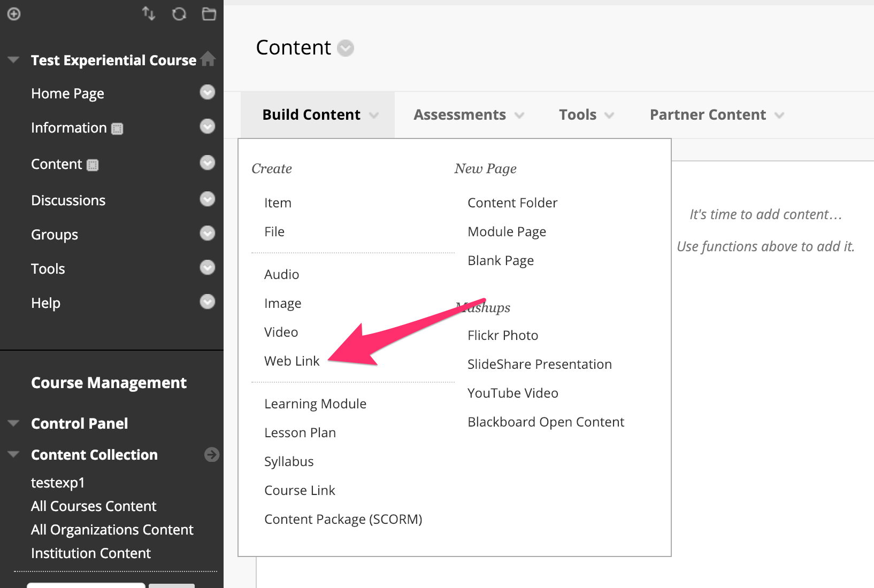The image size is (874, 588).
Task: Select Learning Module option
Action: pyautogui.click(x=315, y=404)
